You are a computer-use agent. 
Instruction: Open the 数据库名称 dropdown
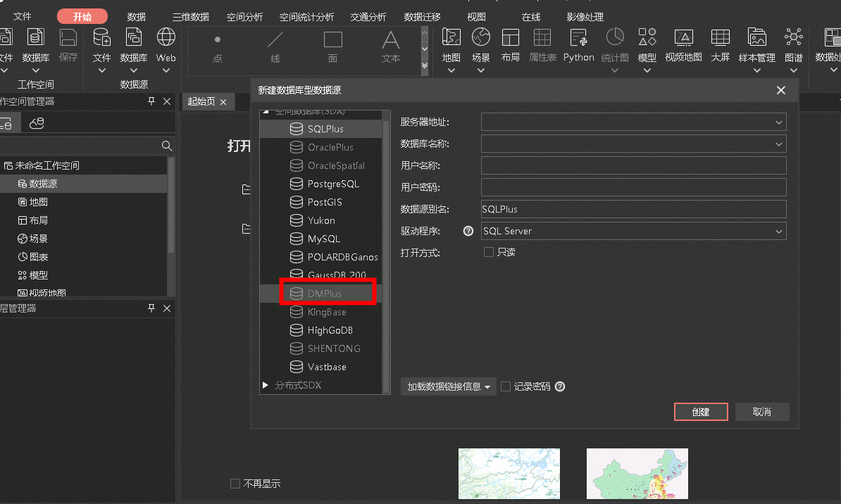(x=779, y=144)
